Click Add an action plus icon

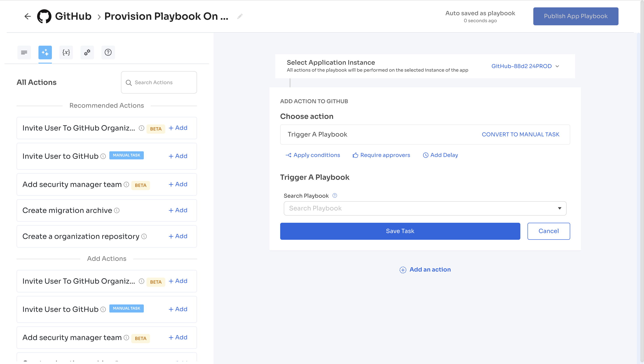403,270
